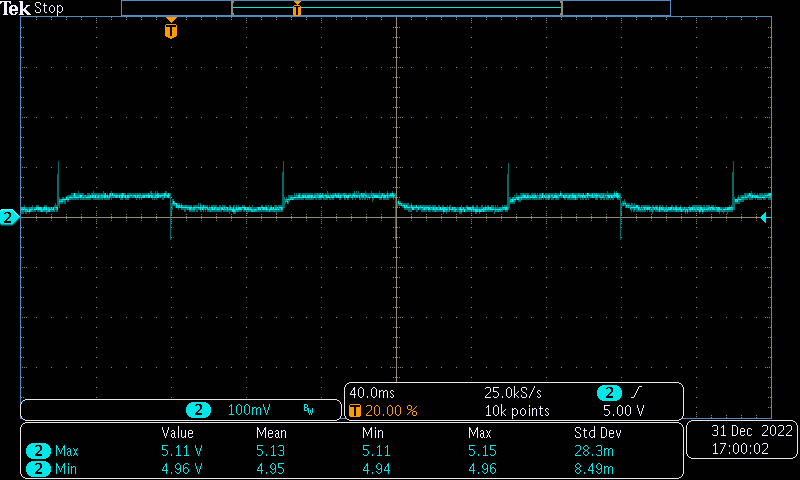Click the Mean column header
Screen dimensions: 800x480
point(271,433)
